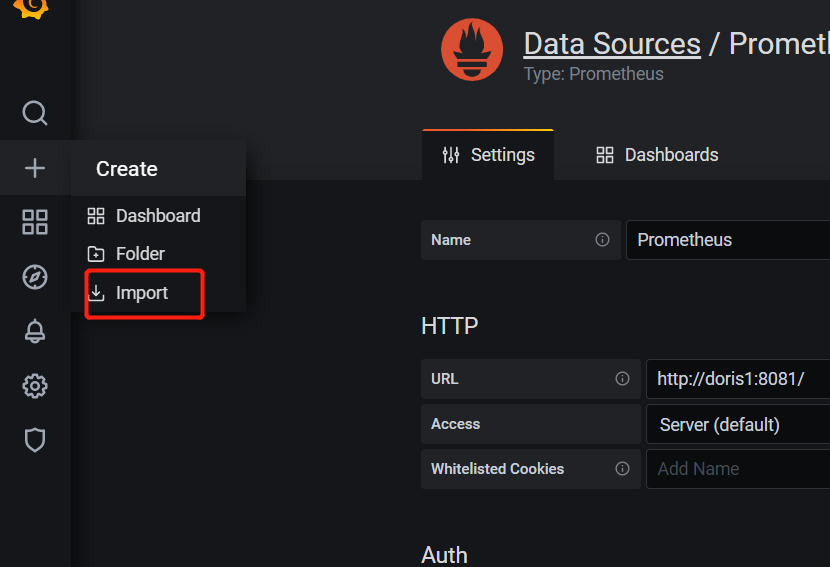Switch to the Dashboards tab
Screen dimensions: 830x567
(x=657, y=155)
